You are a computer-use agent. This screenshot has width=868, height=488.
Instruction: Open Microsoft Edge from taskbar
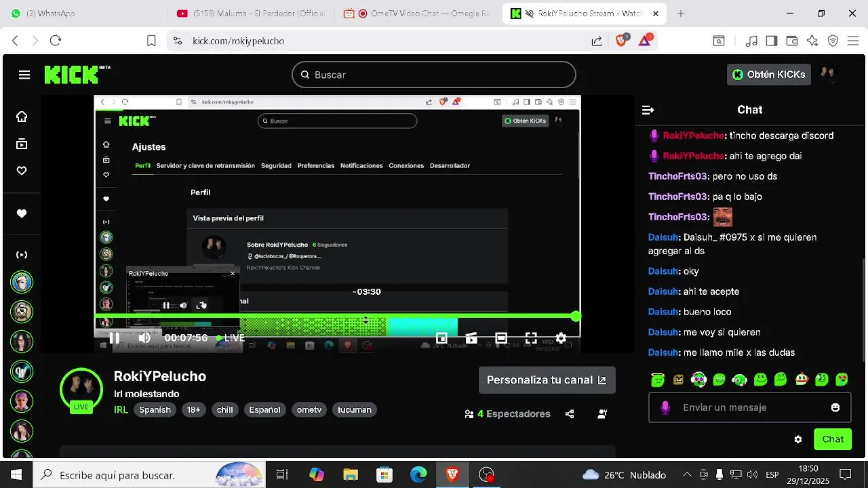418,474
